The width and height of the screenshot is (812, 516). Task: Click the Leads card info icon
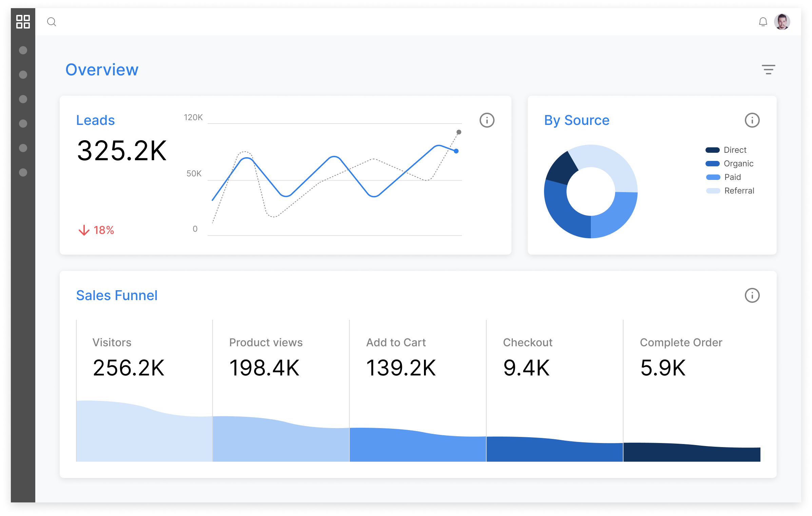click(x=487, y=120)
